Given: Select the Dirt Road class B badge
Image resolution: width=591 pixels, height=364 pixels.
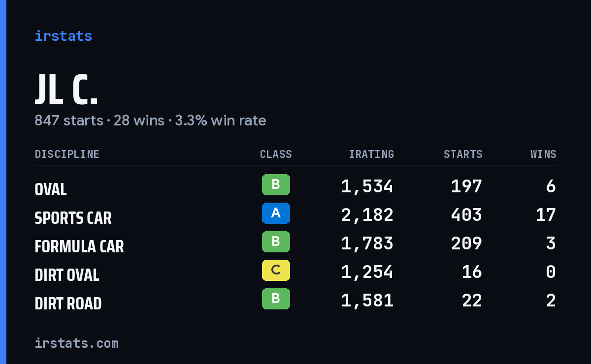Looking at the screenshot, I should [x=276, y=299].
